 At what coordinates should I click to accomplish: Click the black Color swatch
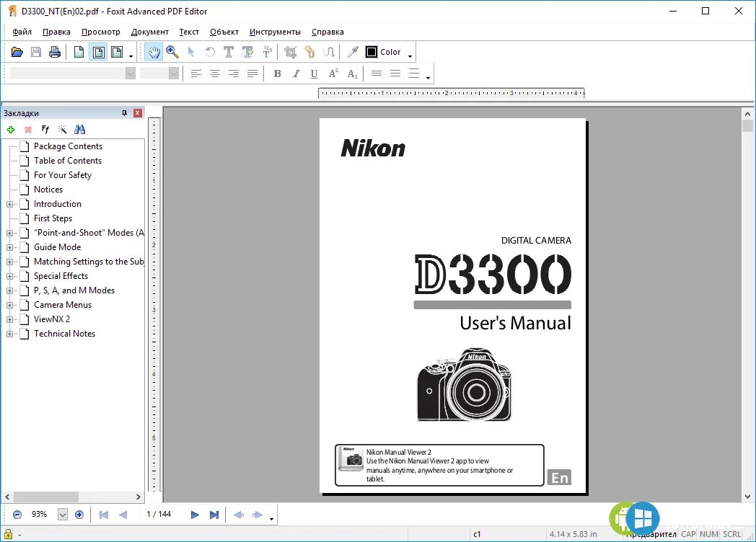372,52
